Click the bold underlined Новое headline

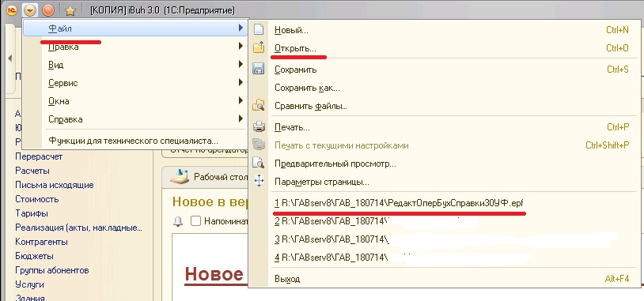click(x=214, y=274)
